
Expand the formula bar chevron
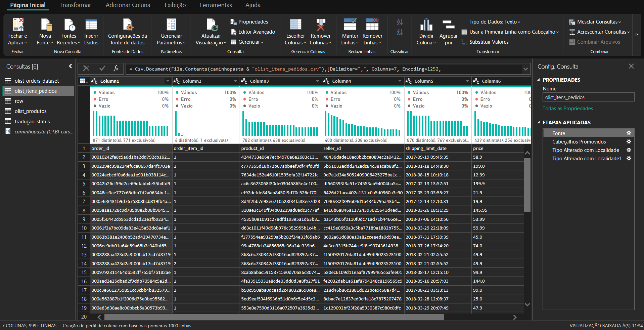525,69
